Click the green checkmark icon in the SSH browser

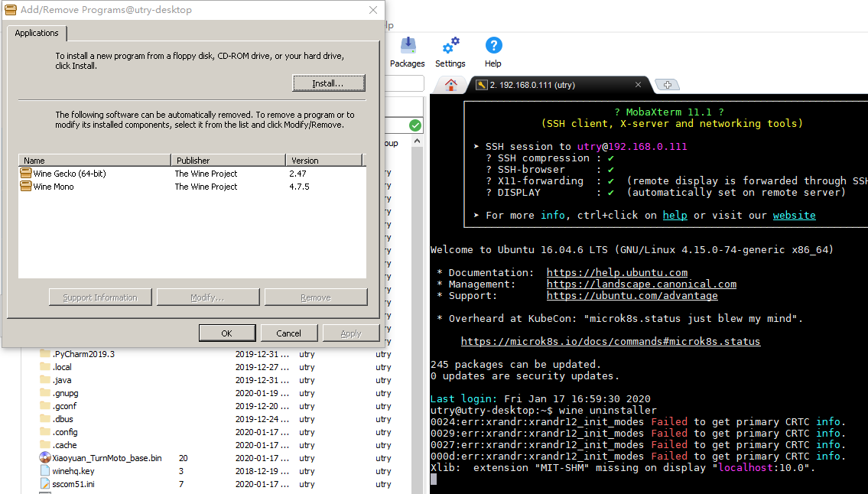click(x=415, y=125)
